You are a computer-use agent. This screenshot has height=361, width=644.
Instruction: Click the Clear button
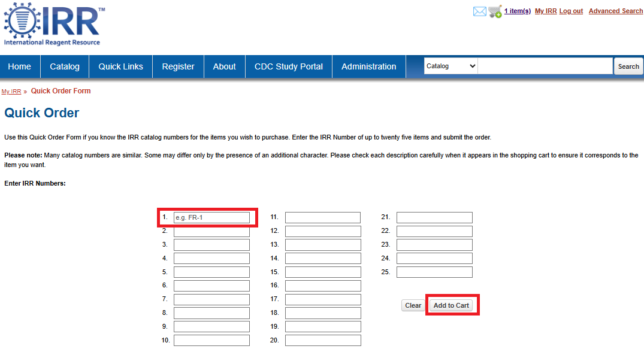[413, 305]
